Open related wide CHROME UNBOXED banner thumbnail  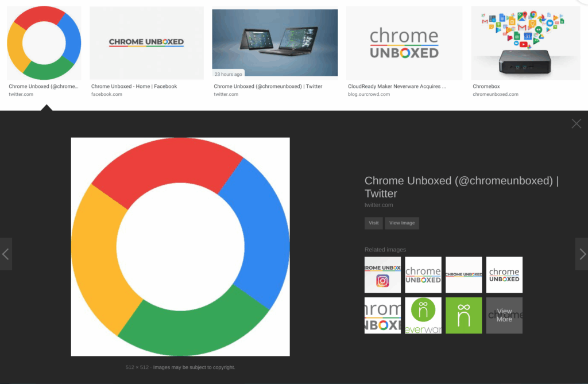[464, 275]
